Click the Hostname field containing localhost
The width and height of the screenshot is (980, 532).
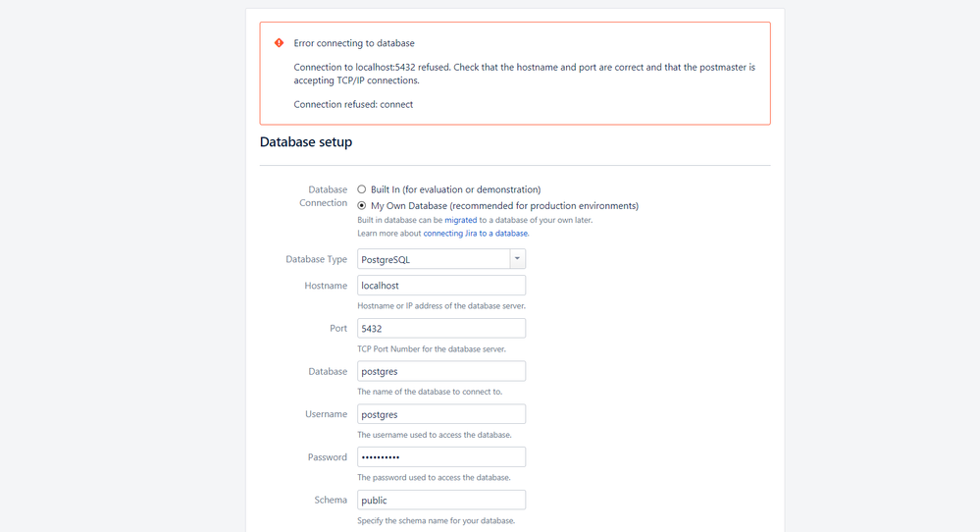441,285
